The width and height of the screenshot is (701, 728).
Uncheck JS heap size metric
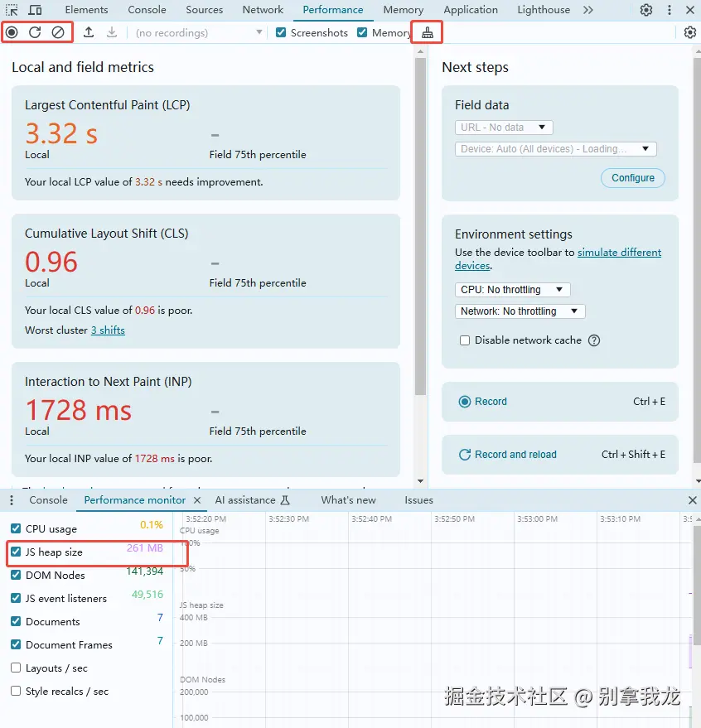point(16,552)
